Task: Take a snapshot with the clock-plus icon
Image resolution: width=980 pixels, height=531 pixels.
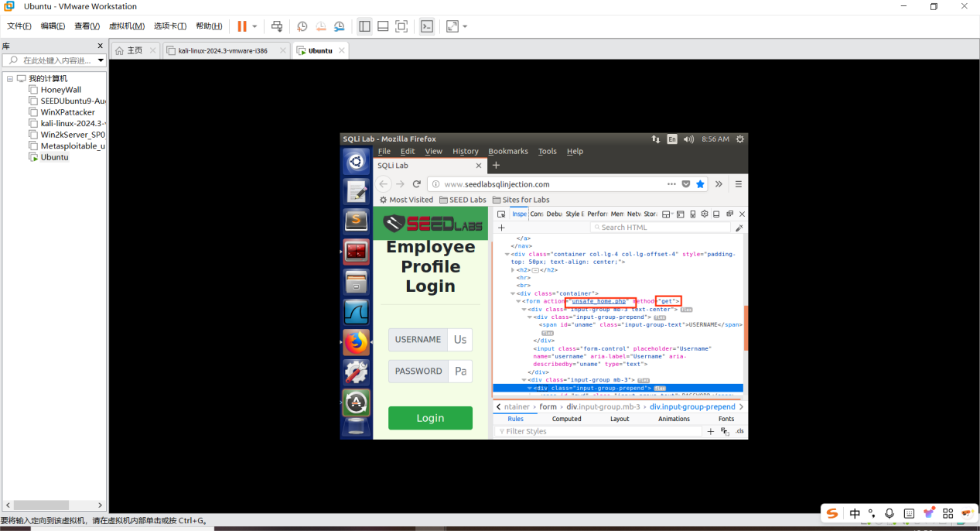Action: point(302,26)
